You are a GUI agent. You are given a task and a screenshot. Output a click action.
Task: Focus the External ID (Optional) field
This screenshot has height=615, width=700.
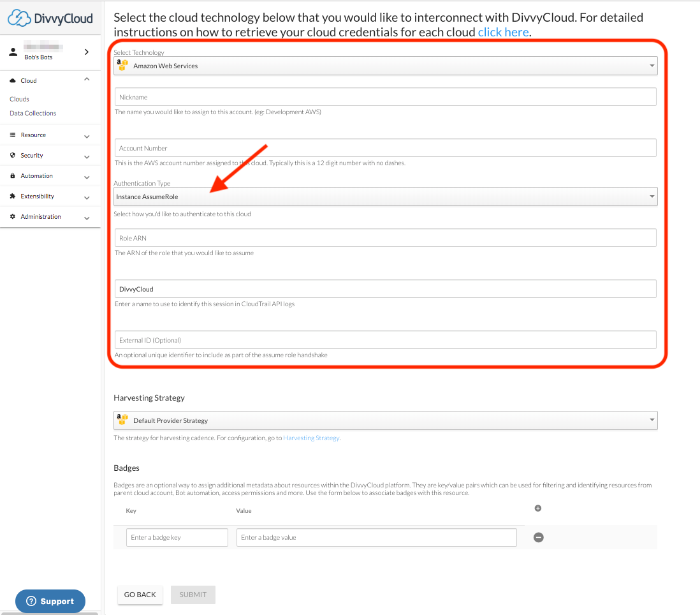385,340
